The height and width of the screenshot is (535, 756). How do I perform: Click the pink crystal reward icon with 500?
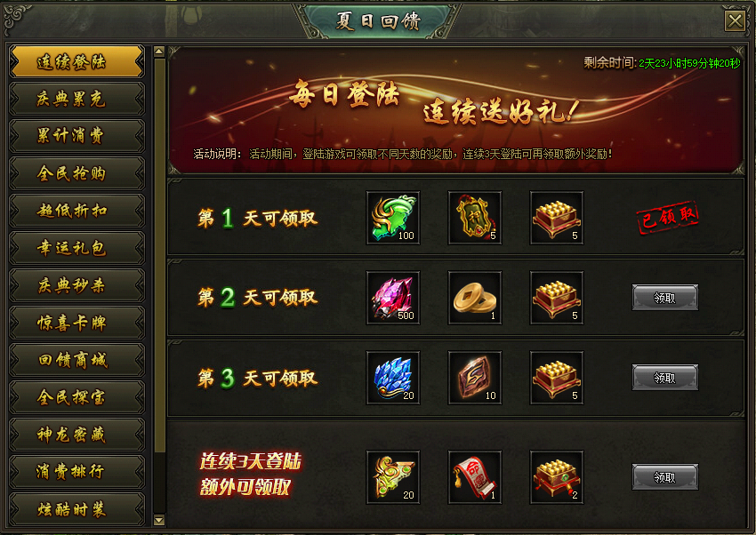[393, 298]
